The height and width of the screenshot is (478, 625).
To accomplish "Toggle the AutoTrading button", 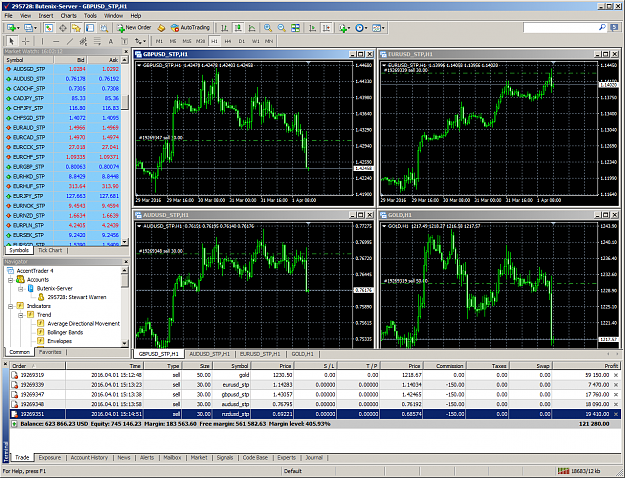I will (190, 28).
